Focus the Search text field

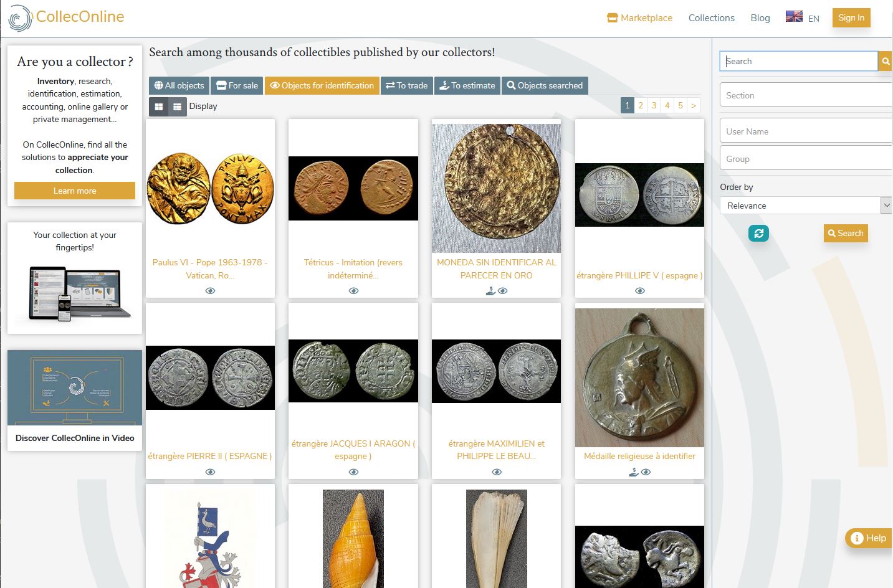point(798,61)
